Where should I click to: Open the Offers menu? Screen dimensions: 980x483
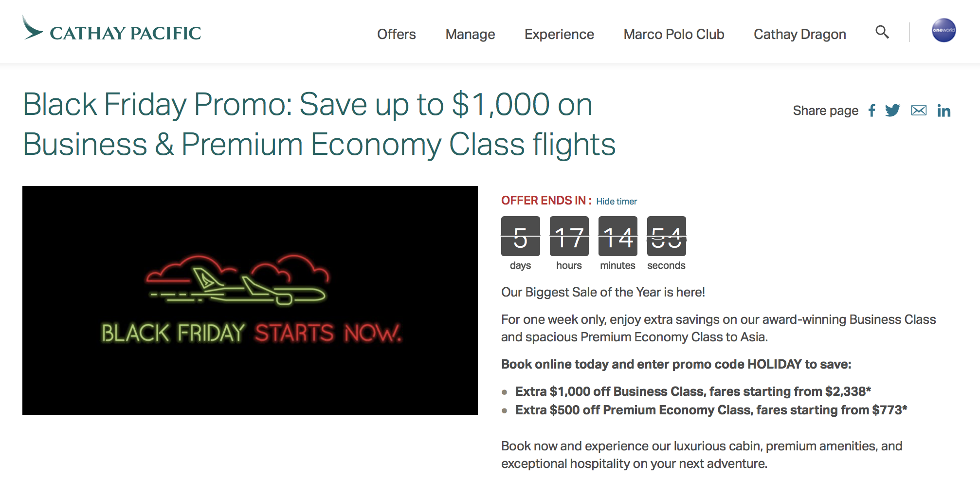pyautogui.click(x=396, y=34)
